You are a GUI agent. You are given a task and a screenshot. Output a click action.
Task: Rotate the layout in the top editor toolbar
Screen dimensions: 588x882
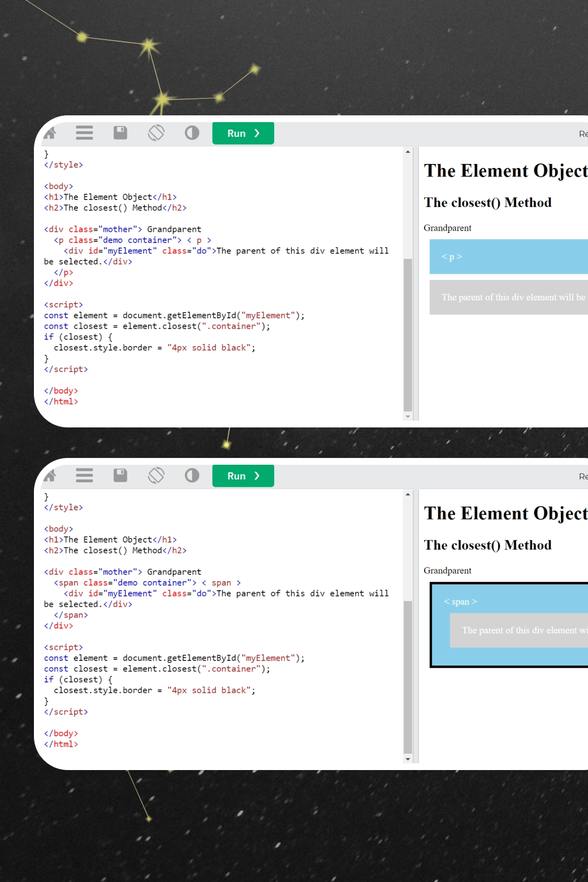pos(156,133)
